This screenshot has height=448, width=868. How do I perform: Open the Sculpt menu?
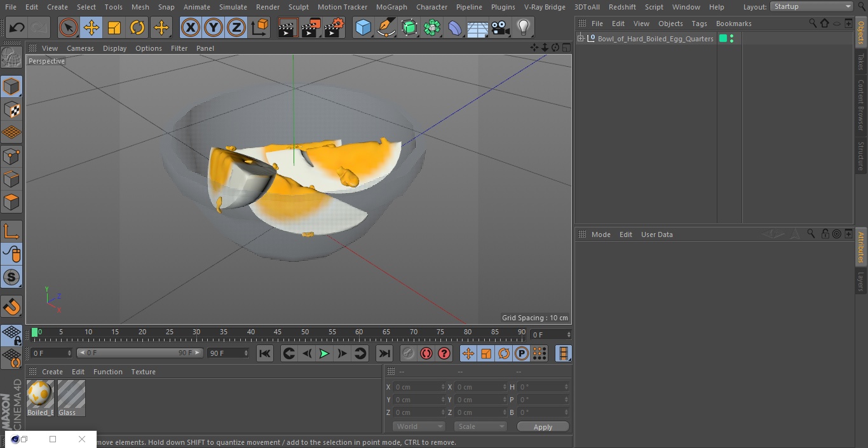[x=298, y=7]
